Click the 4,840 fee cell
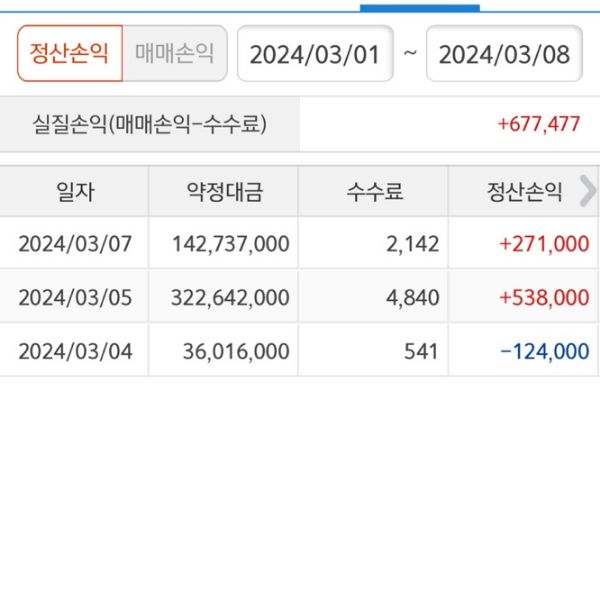This screenshot has height=600, width=600. coord(414,298)
